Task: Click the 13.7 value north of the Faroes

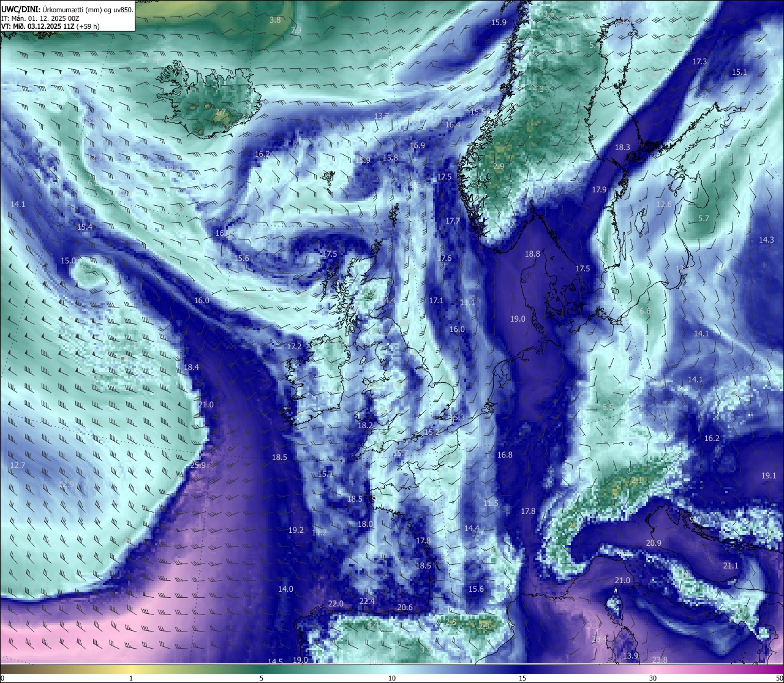Action: [x=382, y=116]
